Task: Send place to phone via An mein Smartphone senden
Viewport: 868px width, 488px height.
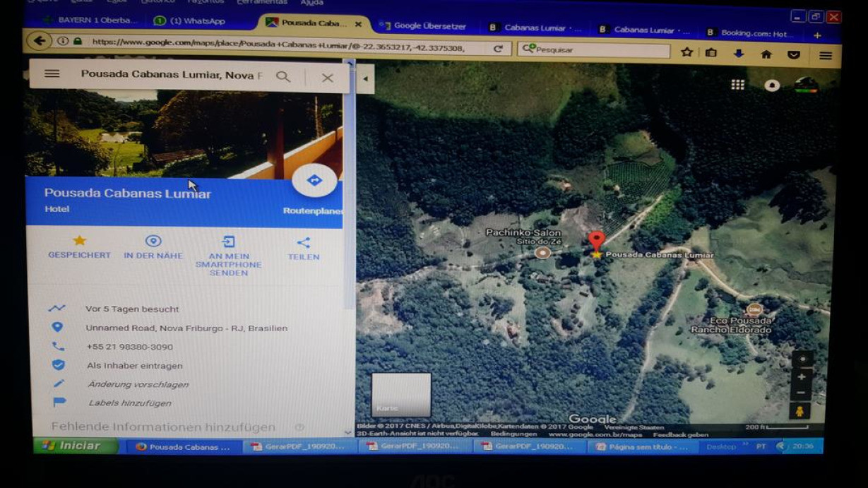Action: tap(228, 257)
